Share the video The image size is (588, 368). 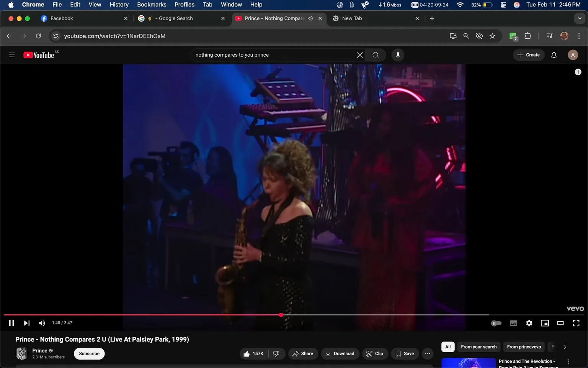303,353
